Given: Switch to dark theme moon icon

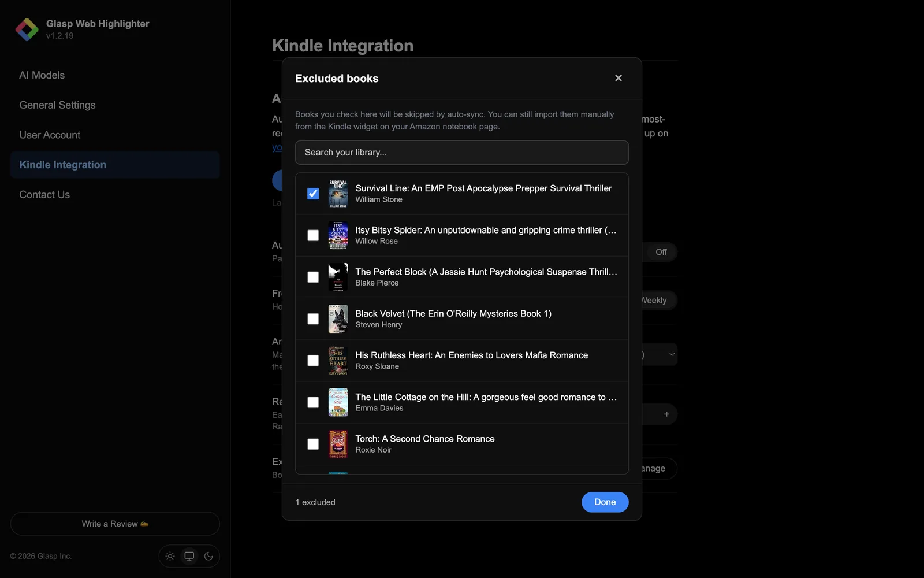Looking at the screenshot, I should 208,556.
